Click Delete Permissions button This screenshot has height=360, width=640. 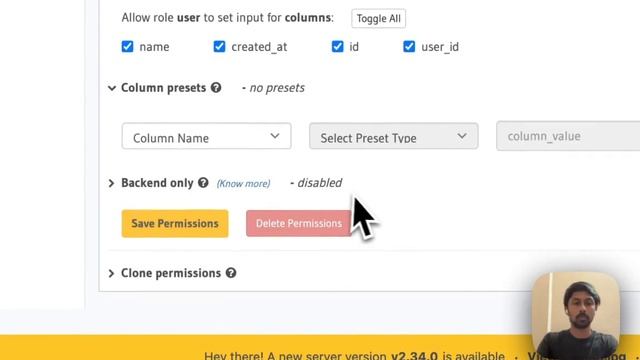coord(299,224)
